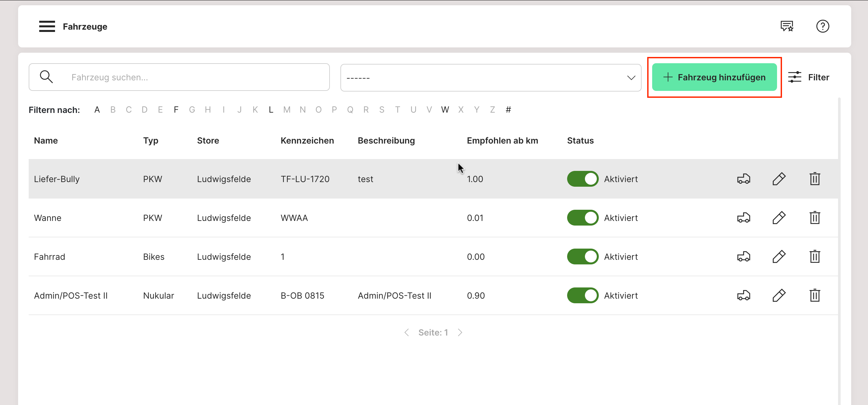
Task: Expand the dashed store dropdown
Action: pos(490,78)
